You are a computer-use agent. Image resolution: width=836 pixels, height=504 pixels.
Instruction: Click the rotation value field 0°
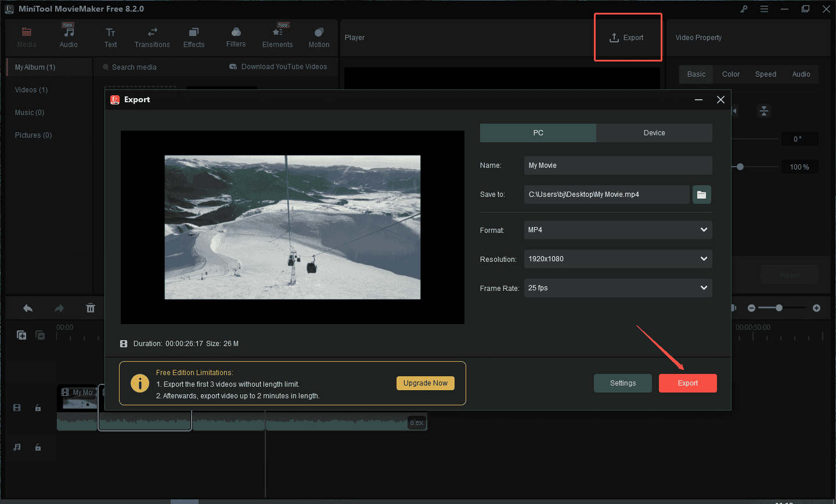(x=799, y=139)
